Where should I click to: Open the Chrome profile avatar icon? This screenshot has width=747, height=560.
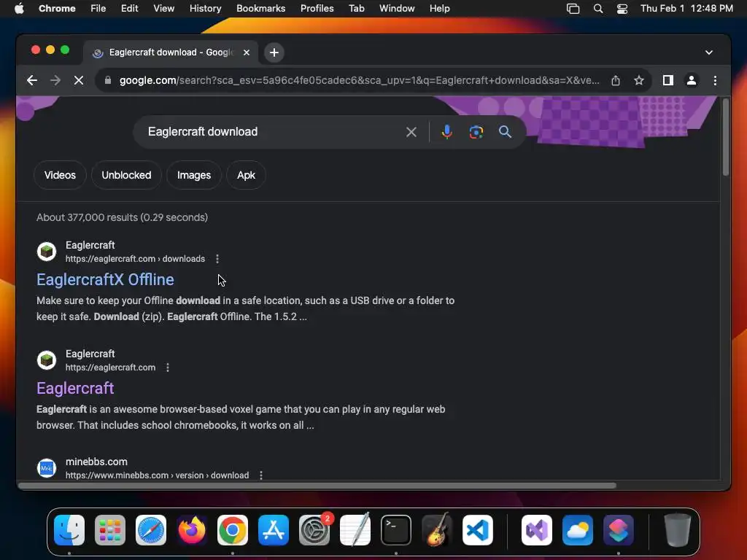coord(692,80)
